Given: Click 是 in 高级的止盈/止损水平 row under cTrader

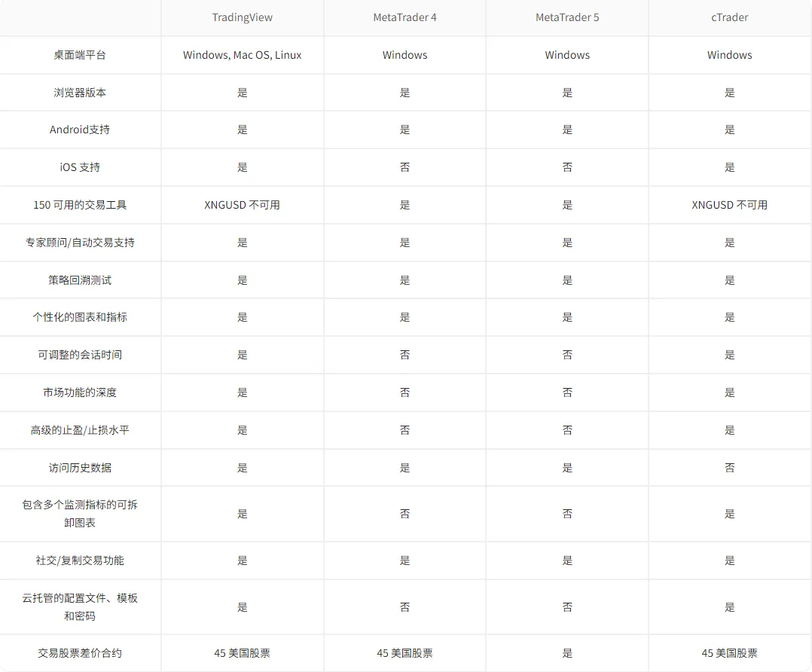Looking at the screenshot, I should 729,430.
